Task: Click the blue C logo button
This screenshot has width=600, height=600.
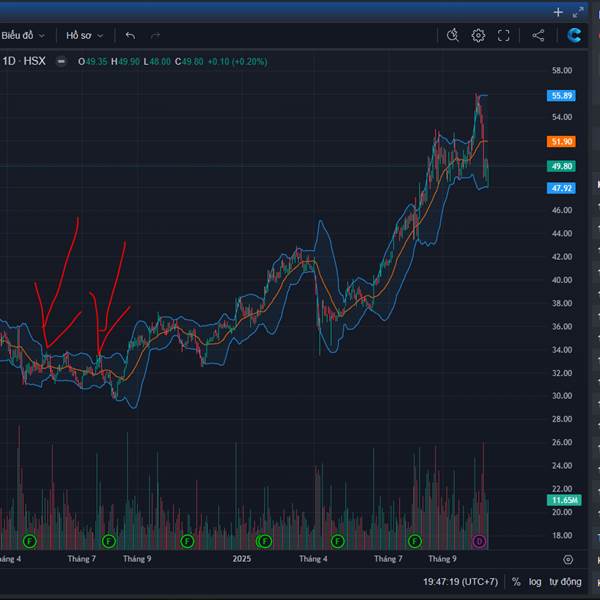Action: pos(574,35)
